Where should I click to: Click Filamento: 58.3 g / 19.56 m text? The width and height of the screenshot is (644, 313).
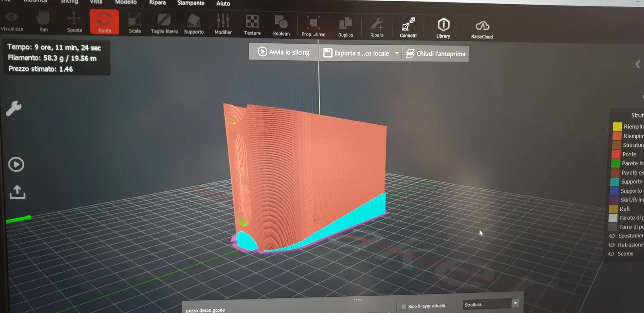tap(52, 58)
